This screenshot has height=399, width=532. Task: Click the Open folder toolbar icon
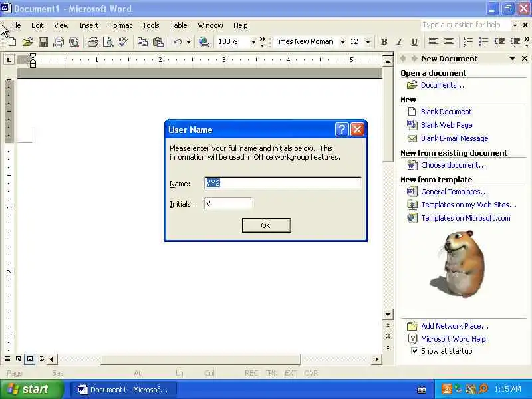27,42
